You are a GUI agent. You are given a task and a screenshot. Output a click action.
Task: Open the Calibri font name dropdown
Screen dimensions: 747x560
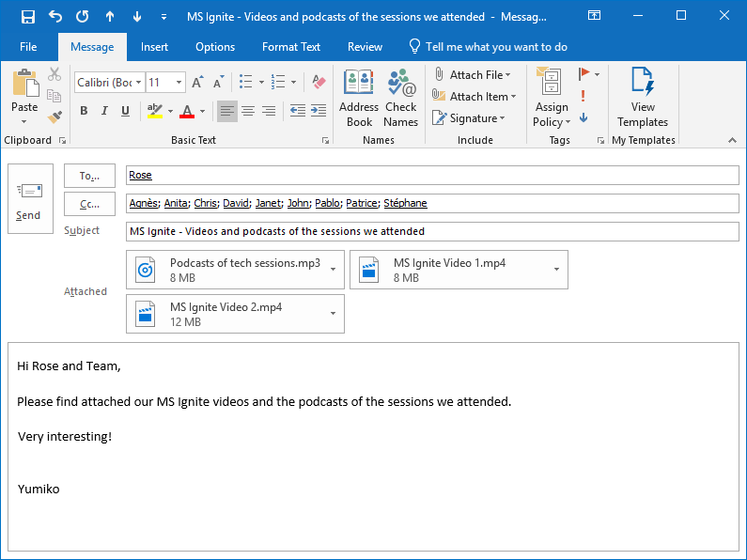click(139, 83)
